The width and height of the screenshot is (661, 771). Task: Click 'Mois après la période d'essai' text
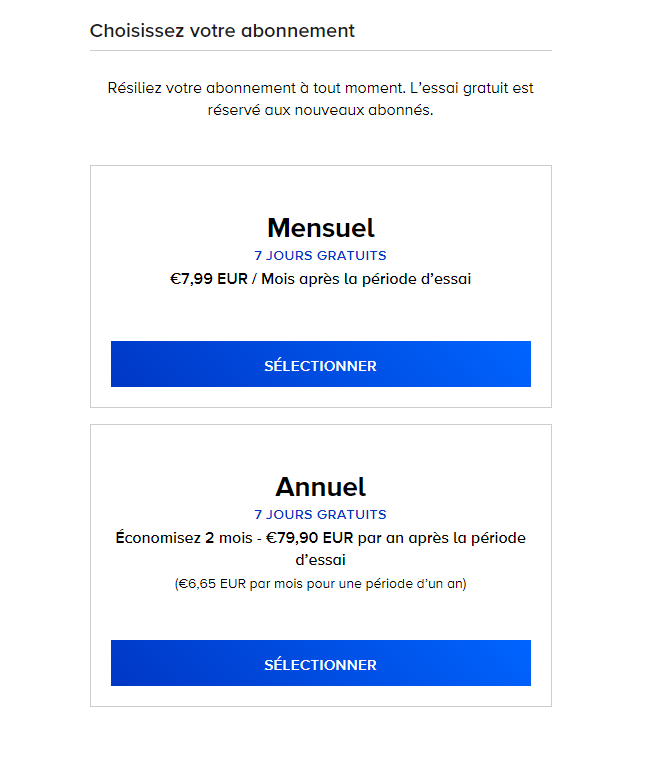coord(366,279)
